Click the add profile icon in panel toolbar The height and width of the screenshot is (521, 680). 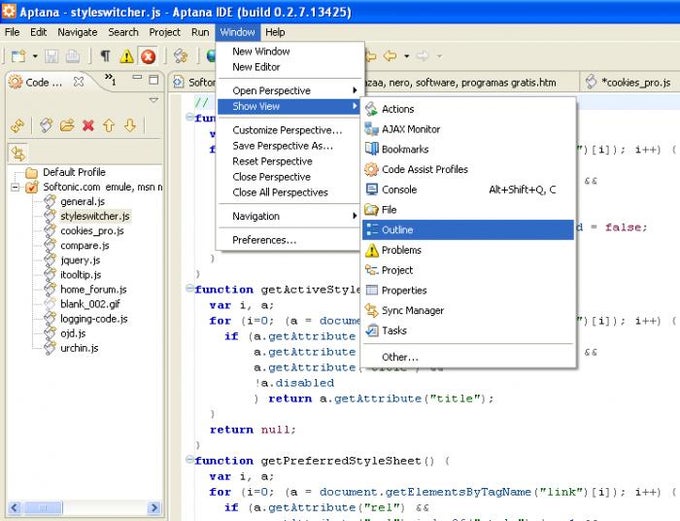click(46, 125)
